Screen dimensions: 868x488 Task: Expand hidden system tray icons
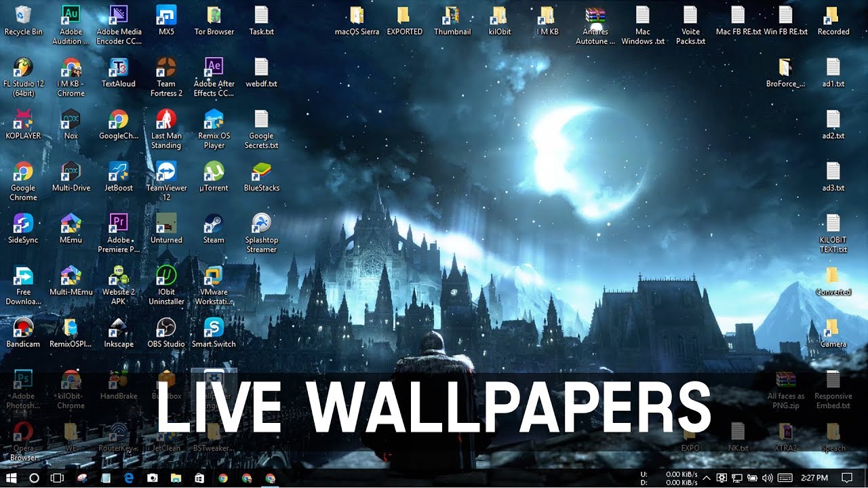(x=706, y=478)
